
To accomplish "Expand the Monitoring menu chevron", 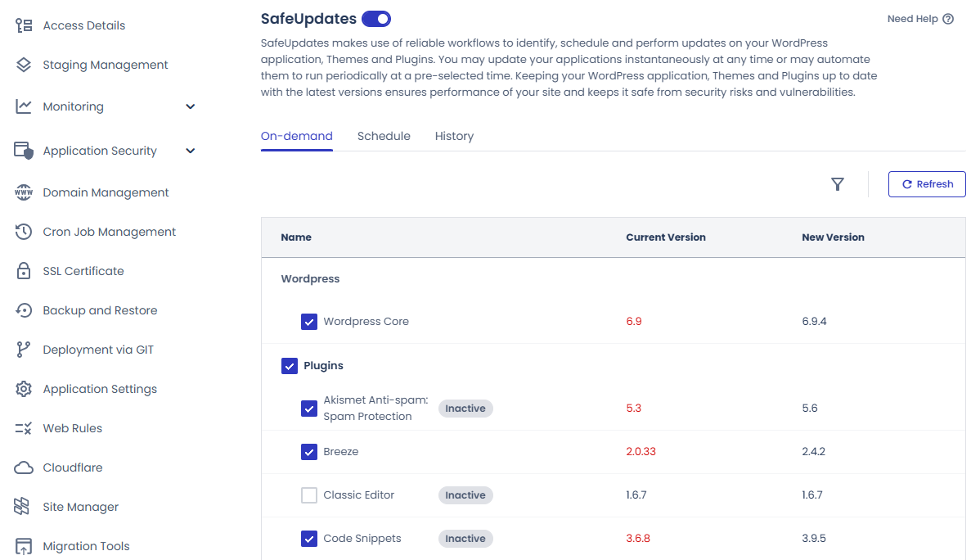I will pyautogui.click(x=191, y=106).
